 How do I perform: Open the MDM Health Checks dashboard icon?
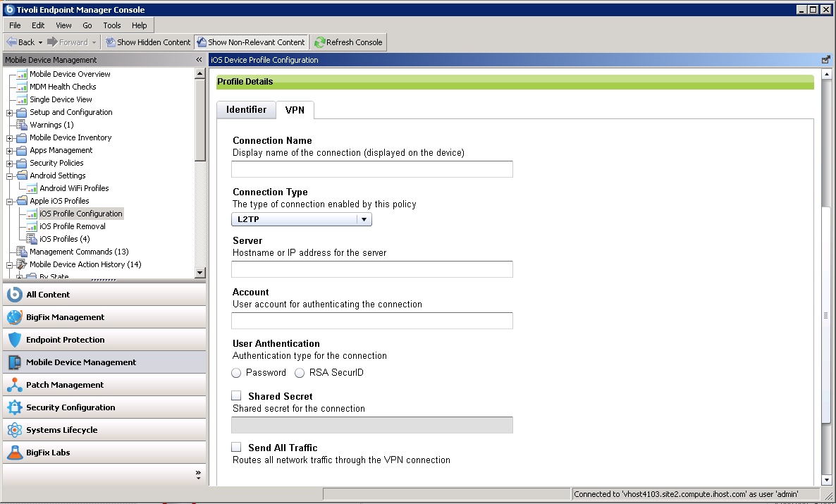(x=22, y=87)
